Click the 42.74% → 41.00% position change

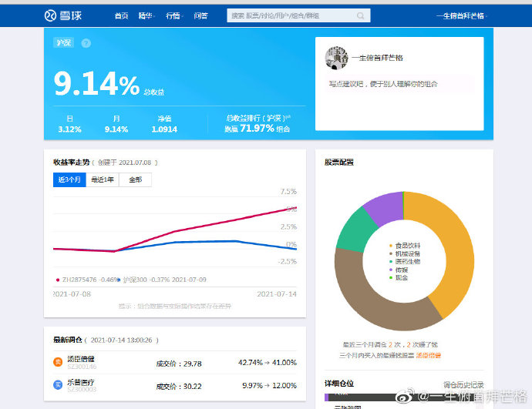coord(268,363)
